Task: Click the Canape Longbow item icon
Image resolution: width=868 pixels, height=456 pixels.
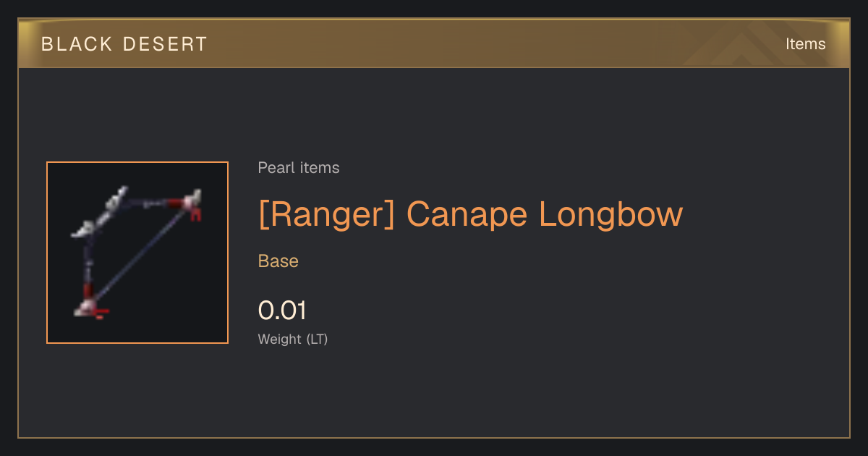Action: pyautogui.click(x=137, y=253)
